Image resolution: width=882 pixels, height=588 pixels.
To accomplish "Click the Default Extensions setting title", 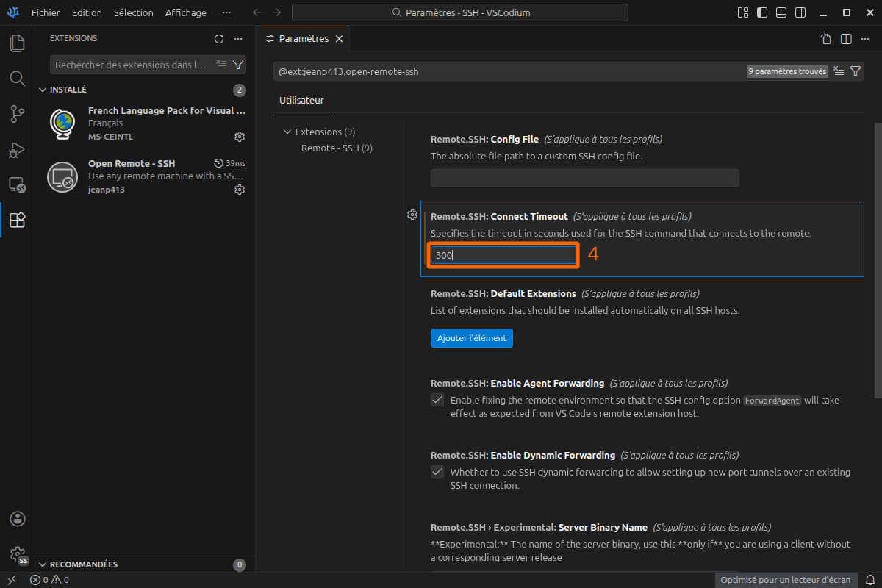I will click(503, 294).
